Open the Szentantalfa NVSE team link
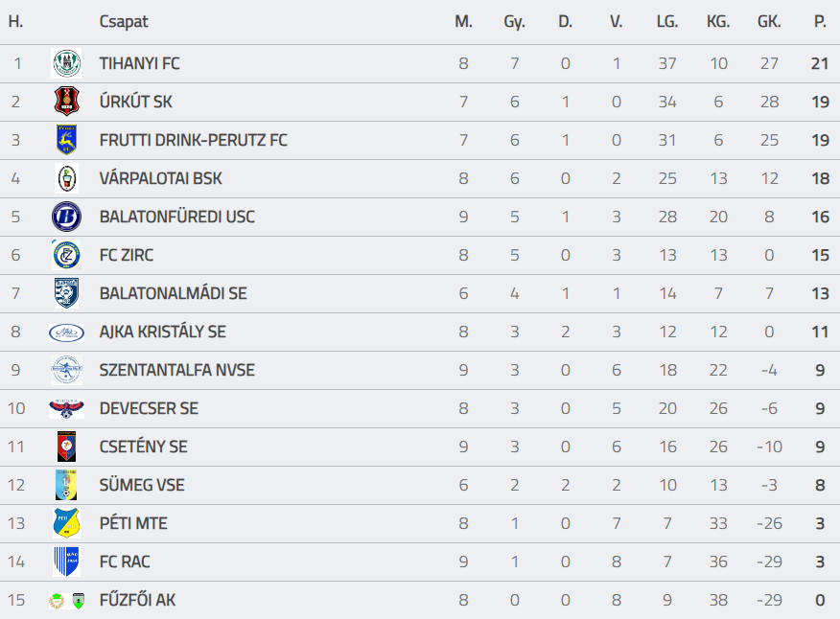 click(176, 371)
